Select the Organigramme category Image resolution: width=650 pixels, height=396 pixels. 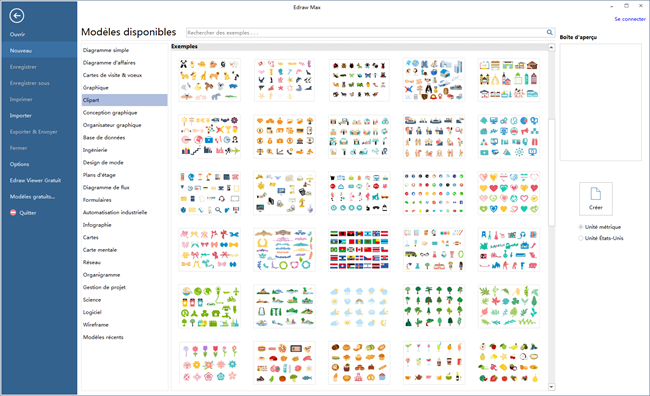[101, 275]
